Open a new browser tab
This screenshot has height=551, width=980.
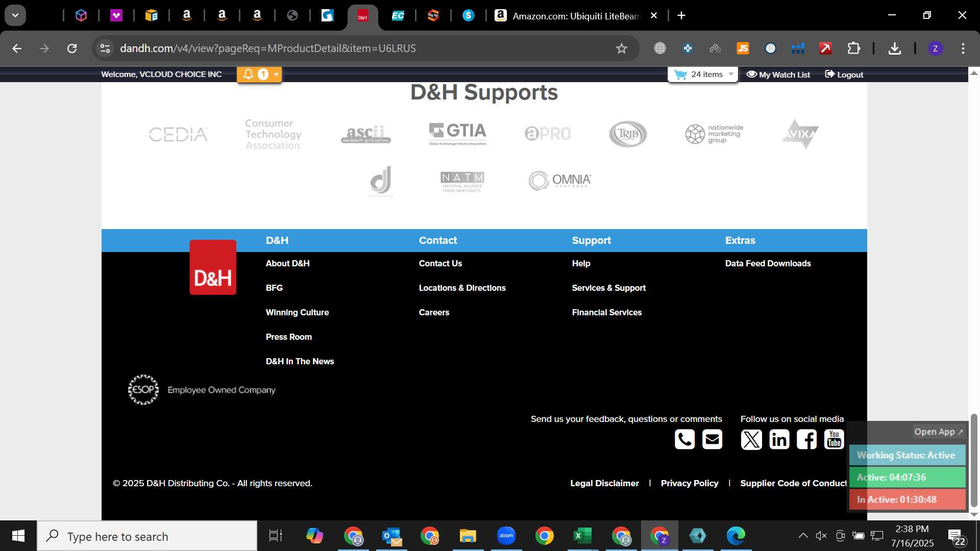coord(681,16)
